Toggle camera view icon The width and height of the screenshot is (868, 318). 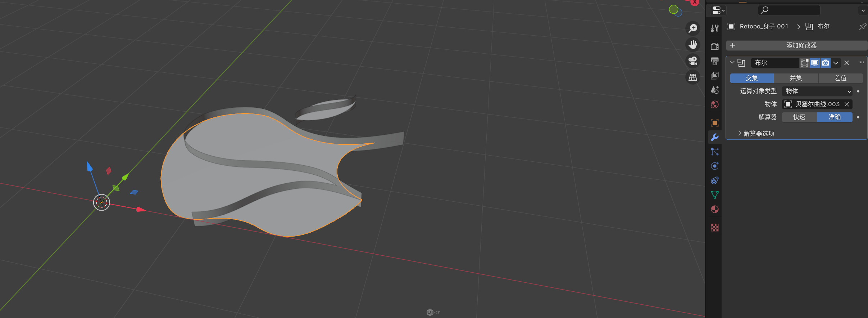(x=693, y=61)
